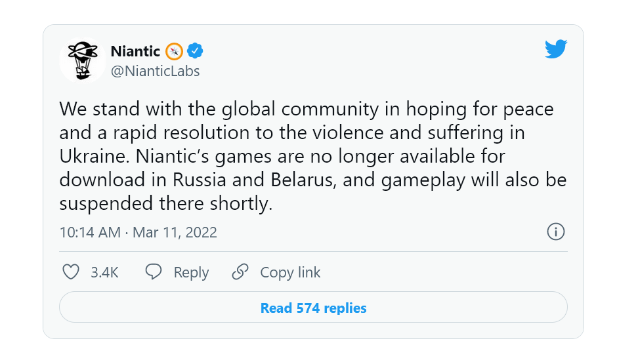Like the tweet with the heart icon
This screenshot has height=364, width=638.
click(x=70, y=272)
